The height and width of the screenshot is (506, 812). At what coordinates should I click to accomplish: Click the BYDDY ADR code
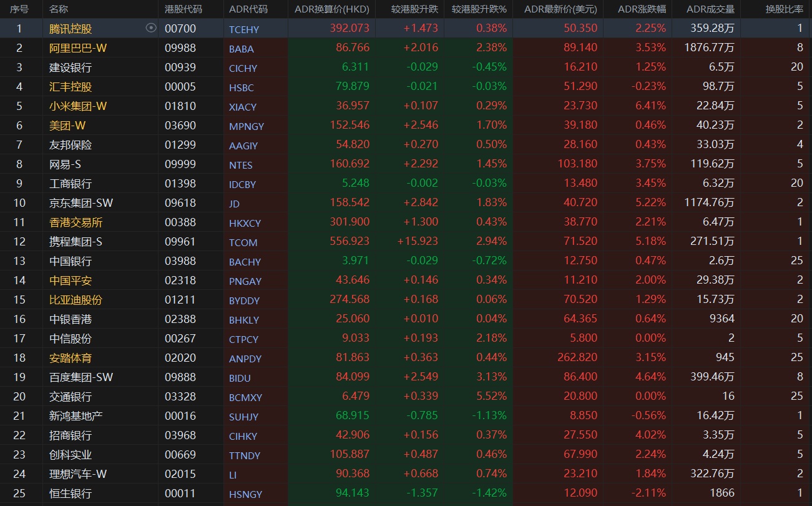tap(244, 300)
